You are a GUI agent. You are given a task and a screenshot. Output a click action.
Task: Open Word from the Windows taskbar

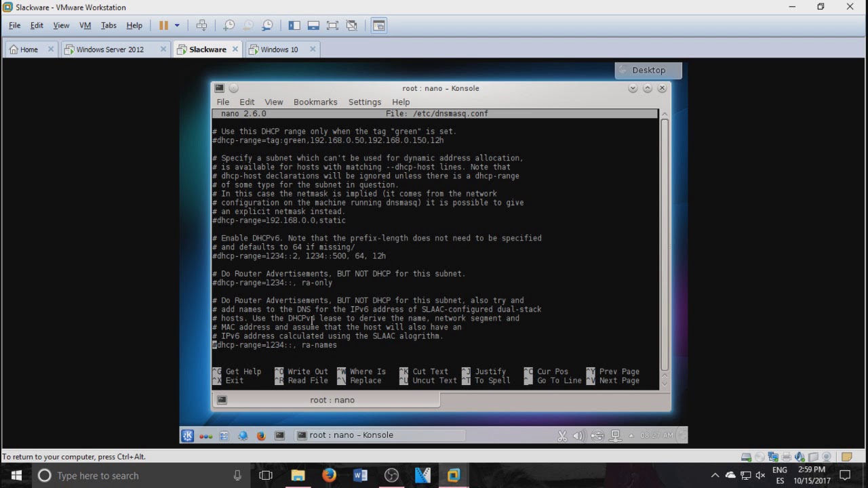coord(360,476)
